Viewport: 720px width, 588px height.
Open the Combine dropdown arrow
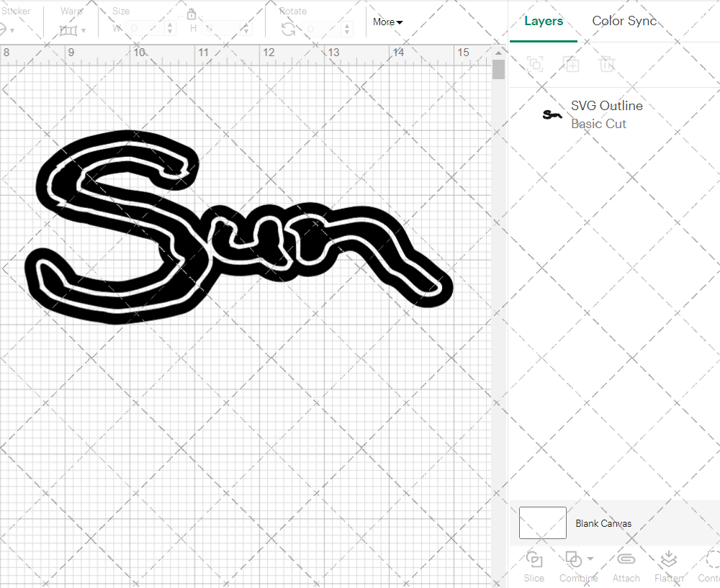point(590,558)
